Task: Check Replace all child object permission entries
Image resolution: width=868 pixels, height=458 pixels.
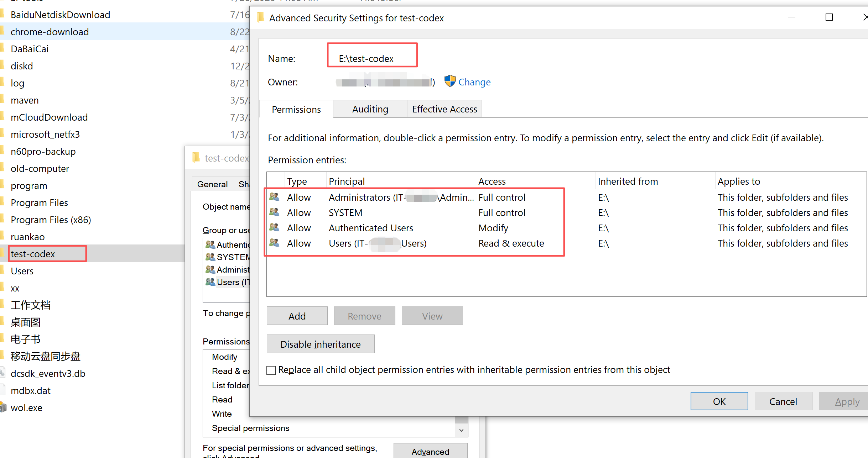Action: [x=271, y=370]
